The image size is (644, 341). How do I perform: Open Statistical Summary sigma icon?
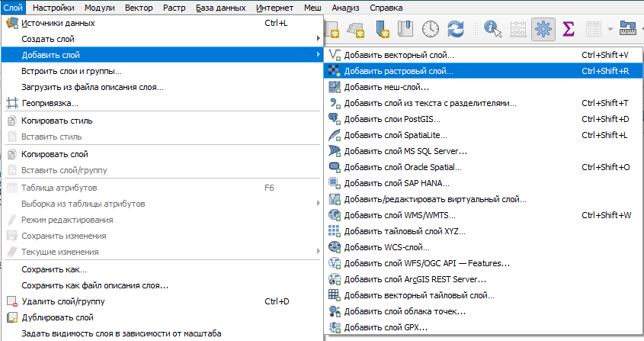pyautogui.click(x=569, y=29)
